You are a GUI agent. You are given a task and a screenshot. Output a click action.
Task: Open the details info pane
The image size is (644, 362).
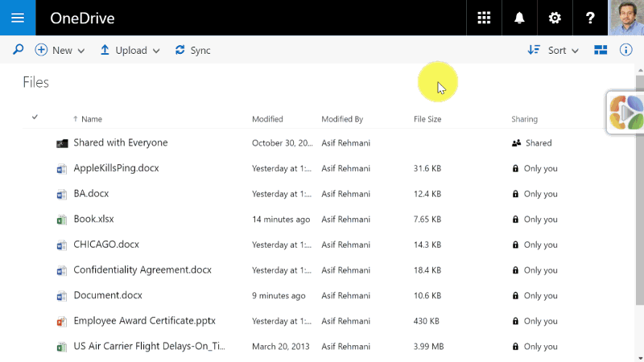[x=626, y=50]
